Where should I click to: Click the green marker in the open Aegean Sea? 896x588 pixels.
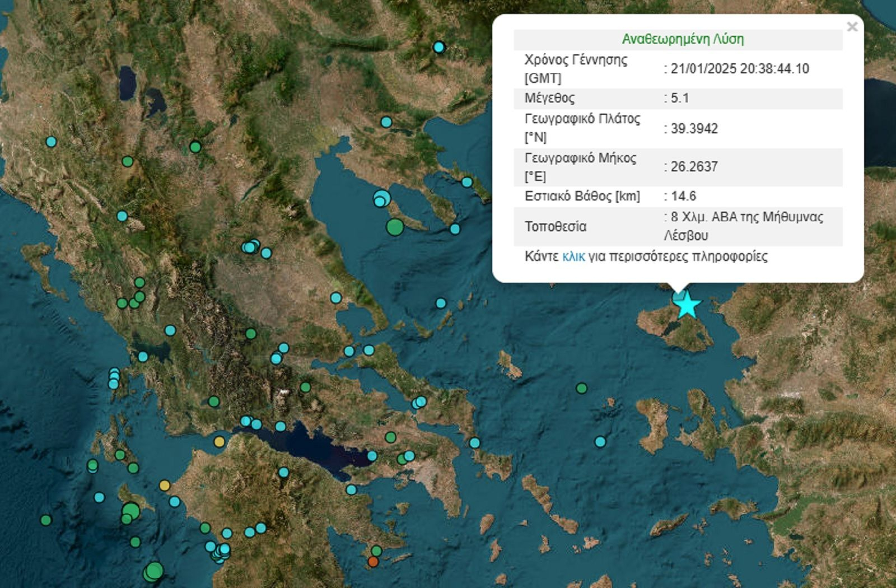[582, 388]
